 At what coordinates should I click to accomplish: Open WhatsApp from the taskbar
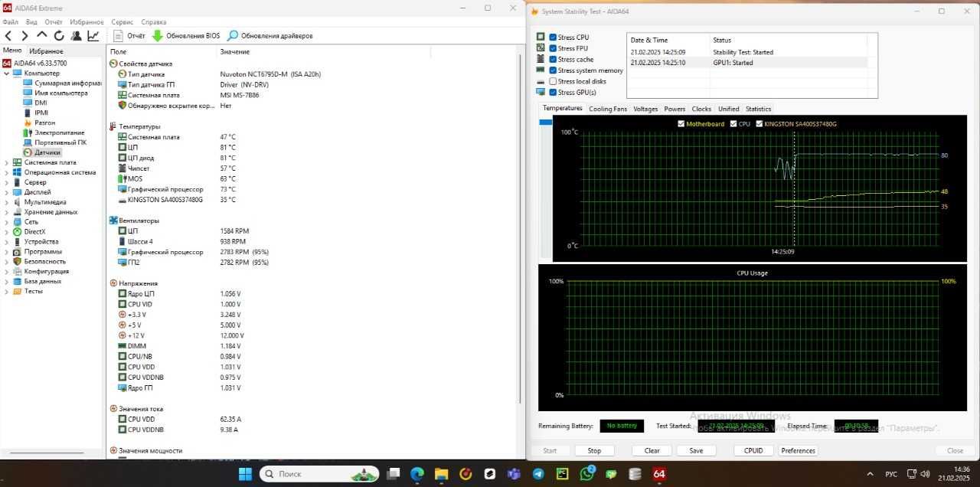click(586, 474)
